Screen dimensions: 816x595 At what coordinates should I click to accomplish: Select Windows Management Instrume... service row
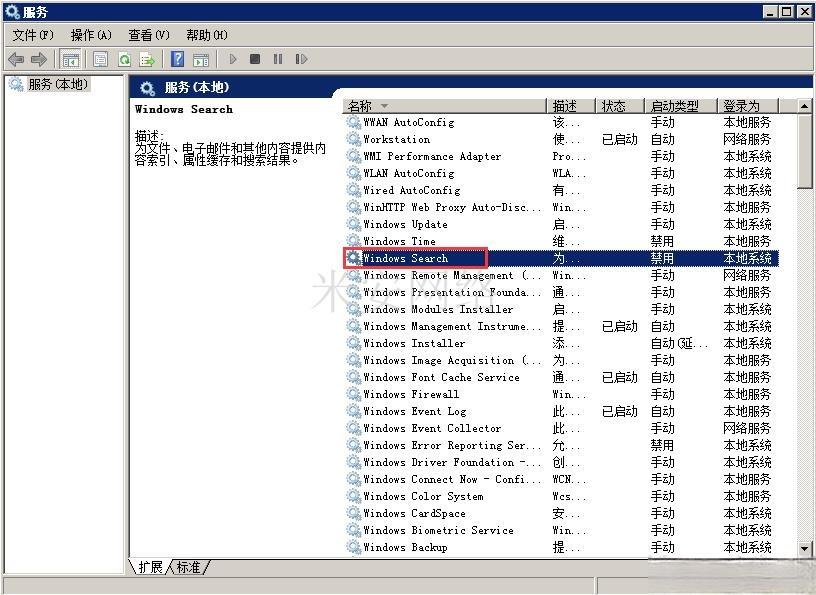(562, 326)
